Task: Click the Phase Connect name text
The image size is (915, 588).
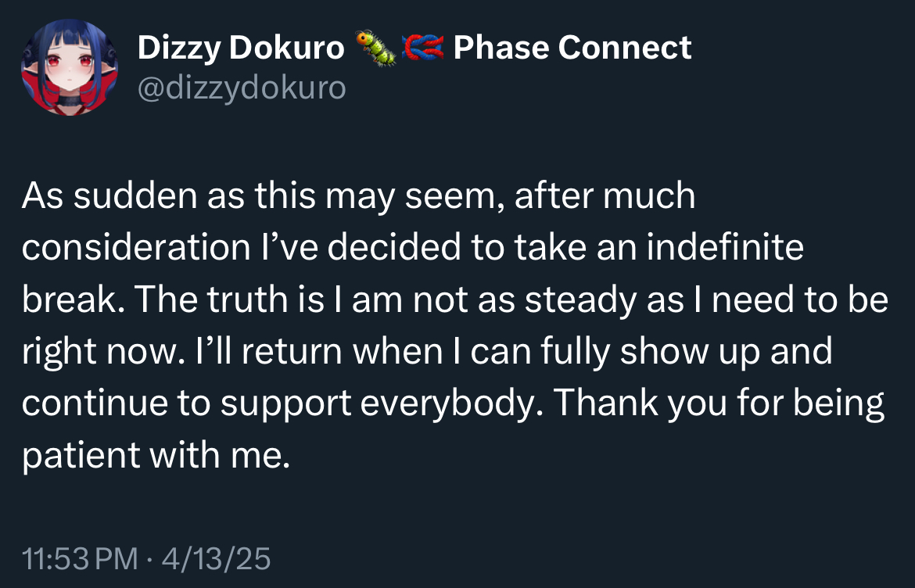Action: click(572, 48)
